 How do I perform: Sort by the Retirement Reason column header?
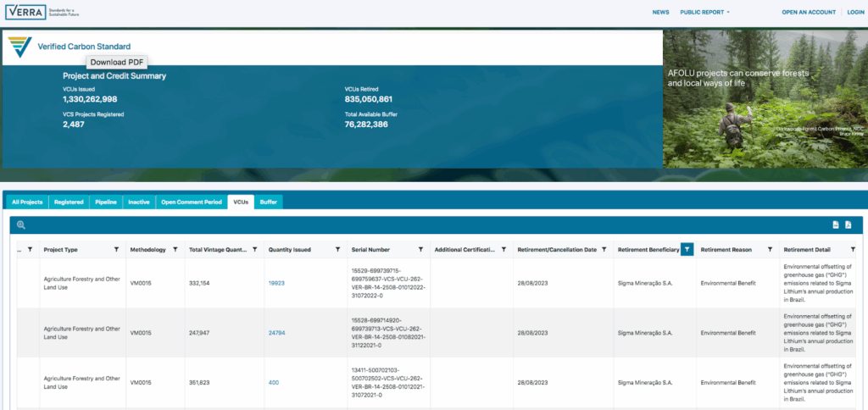[x=726, y=250]
